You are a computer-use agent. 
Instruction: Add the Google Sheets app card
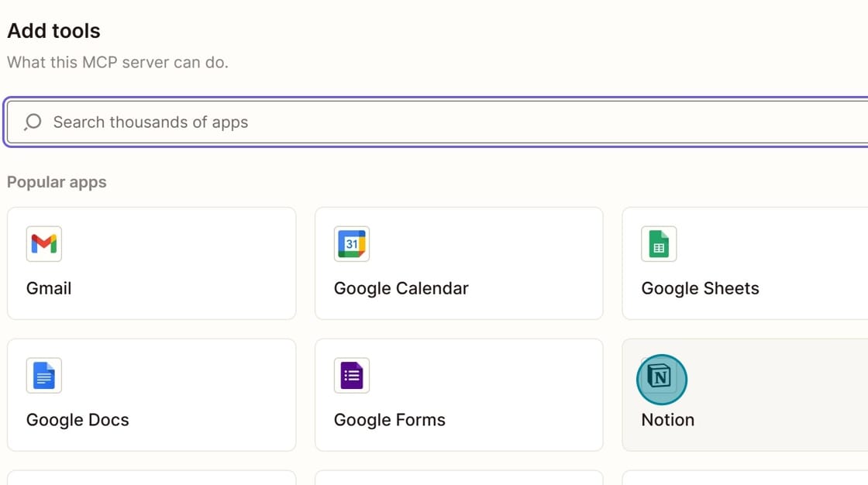pos(745,263)
